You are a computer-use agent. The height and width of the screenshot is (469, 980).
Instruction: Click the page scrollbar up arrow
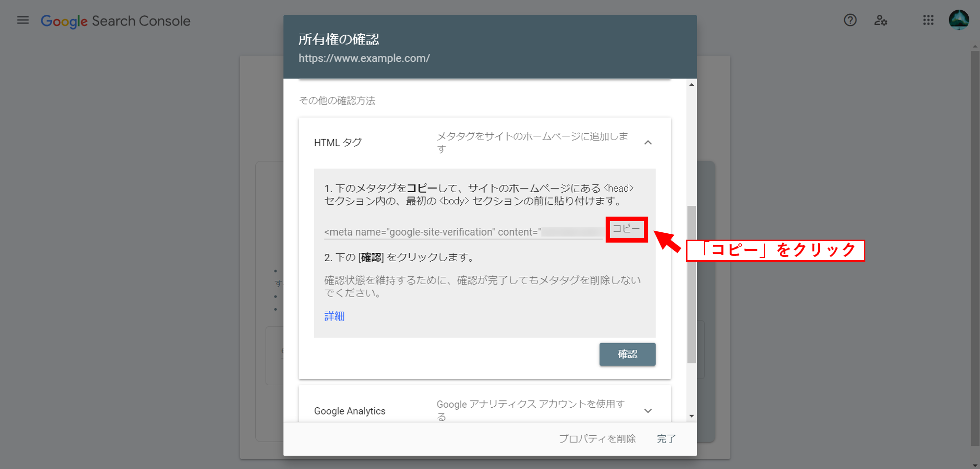click(975, 47)
